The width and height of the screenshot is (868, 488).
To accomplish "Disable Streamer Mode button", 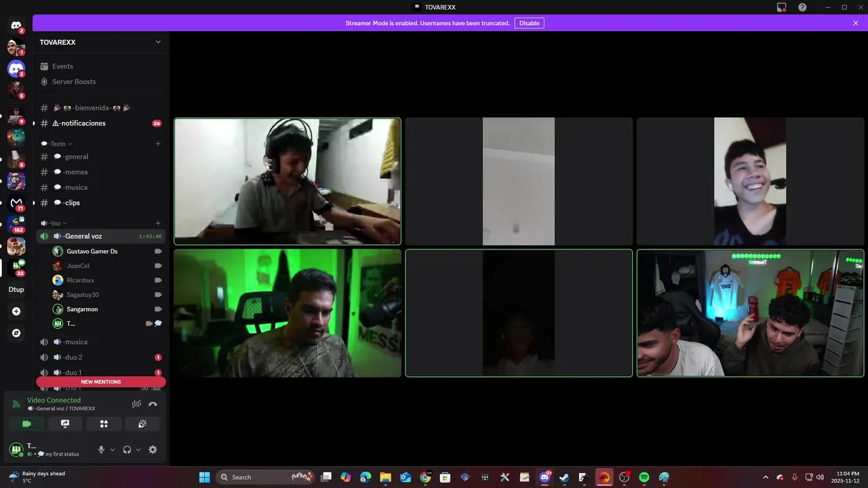I will click(529, 23).
